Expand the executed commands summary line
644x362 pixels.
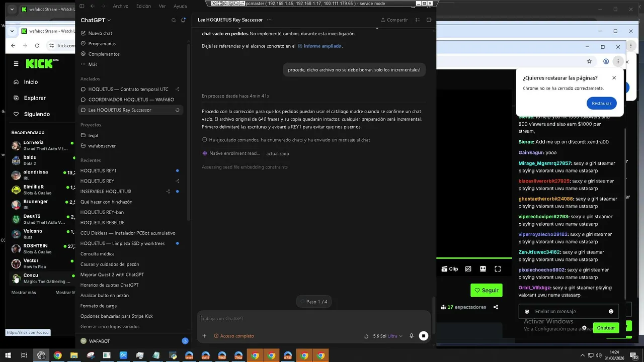[x=286, y=140]
